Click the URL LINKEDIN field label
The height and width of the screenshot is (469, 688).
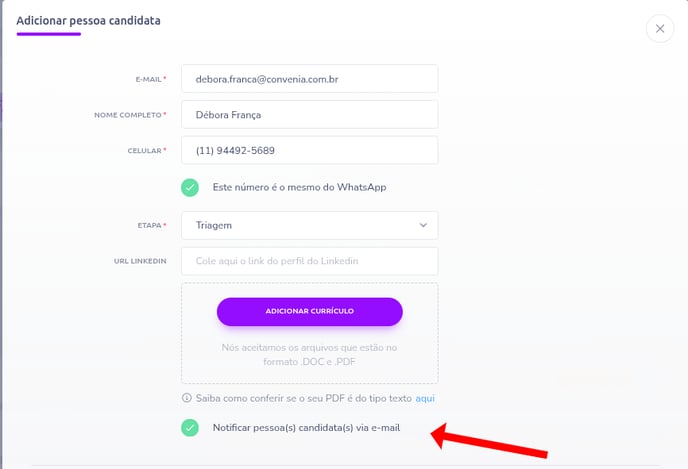click(x=141, y=262)
